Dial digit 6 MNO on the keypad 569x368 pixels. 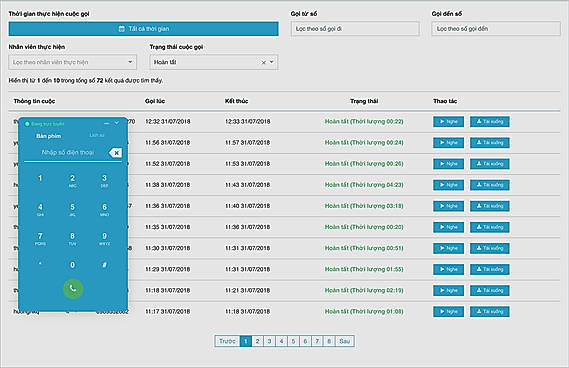coord(105,209)
